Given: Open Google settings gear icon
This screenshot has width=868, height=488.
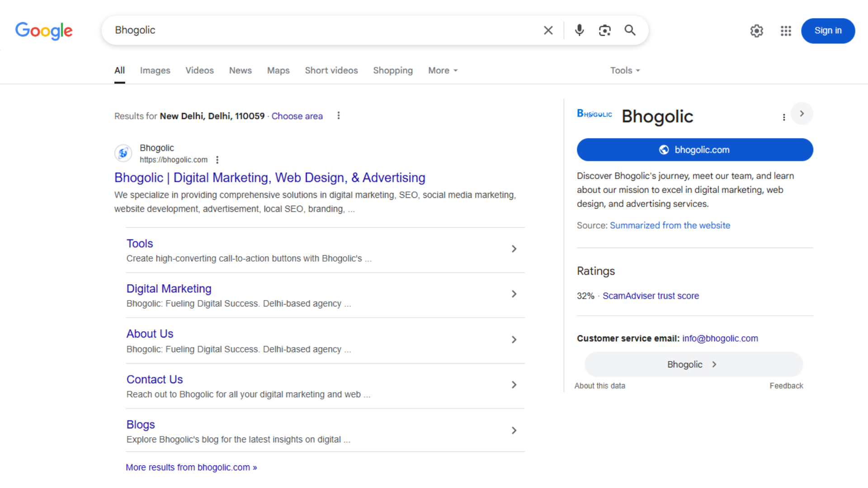Looking at the screenshot, I should tap(756, 31).
